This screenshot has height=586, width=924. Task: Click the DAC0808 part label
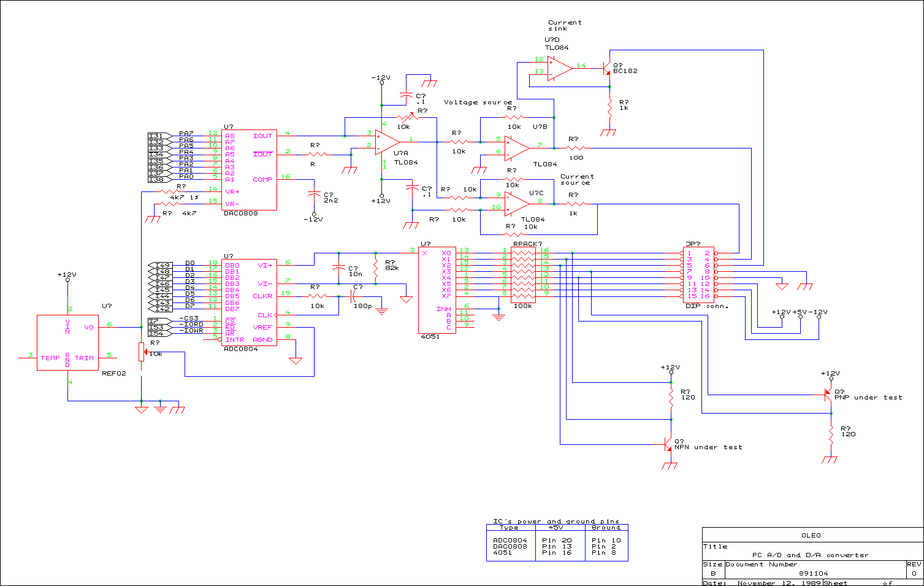pos(241,214)
